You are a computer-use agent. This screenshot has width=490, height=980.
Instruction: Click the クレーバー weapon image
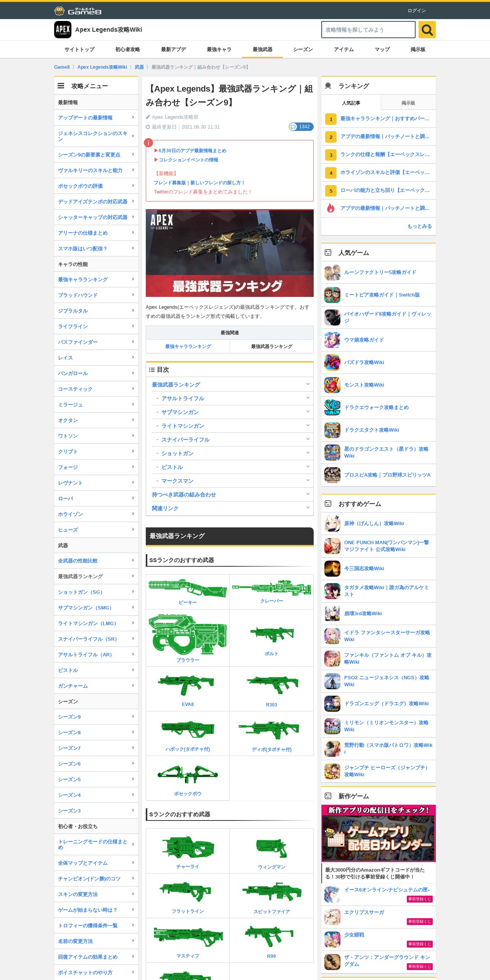[272, 588]
